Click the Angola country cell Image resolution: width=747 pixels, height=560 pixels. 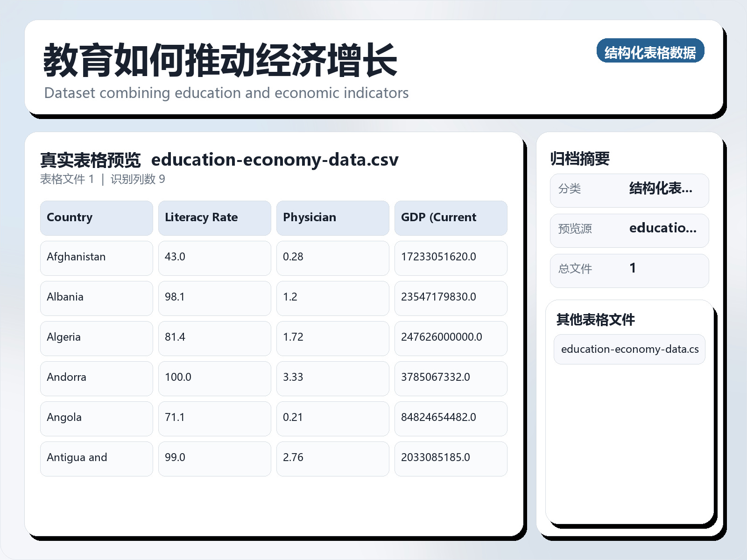point(96,418)
